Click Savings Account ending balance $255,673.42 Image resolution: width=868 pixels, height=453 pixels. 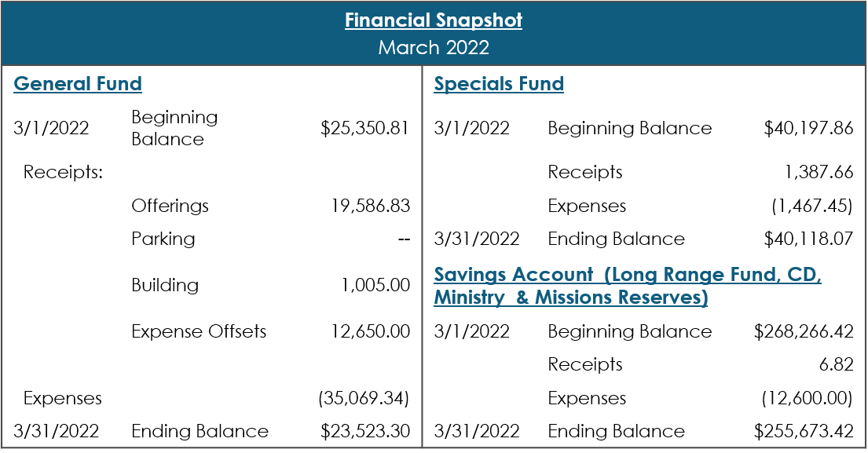click(804, 431)
